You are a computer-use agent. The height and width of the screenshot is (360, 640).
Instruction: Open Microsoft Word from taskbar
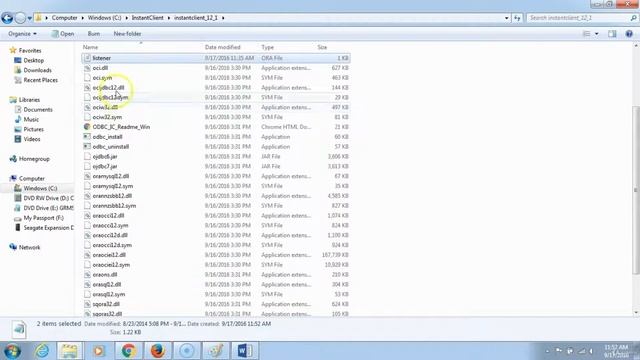click(244, 351)
